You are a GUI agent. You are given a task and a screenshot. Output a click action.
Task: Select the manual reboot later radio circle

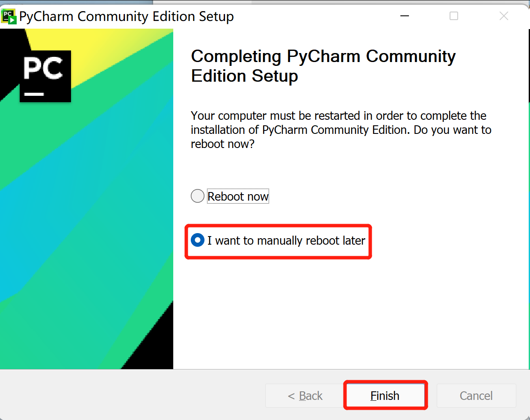[x=197, y=240]
